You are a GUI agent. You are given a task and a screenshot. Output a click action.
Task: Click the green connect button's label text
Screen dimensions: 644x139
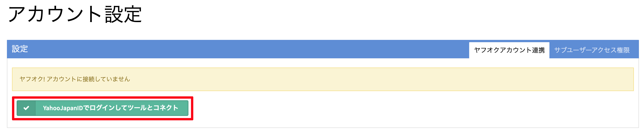110,108
